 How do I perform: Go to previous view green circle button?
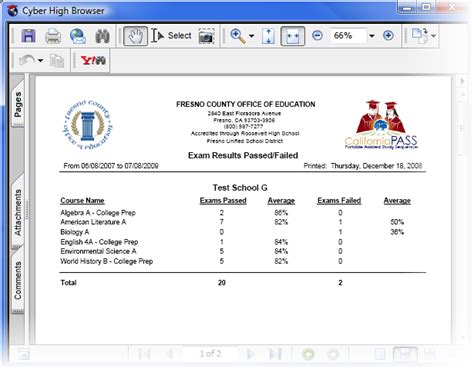coord(308,354)
